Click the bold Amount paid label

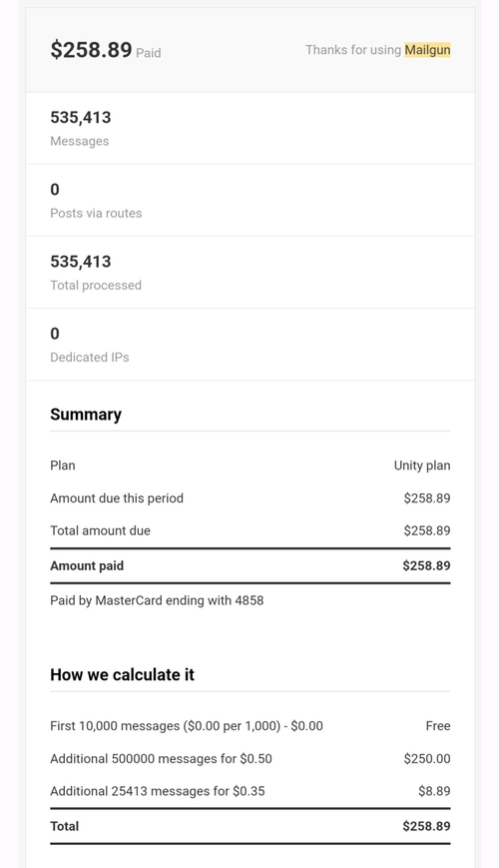point(87,565)
